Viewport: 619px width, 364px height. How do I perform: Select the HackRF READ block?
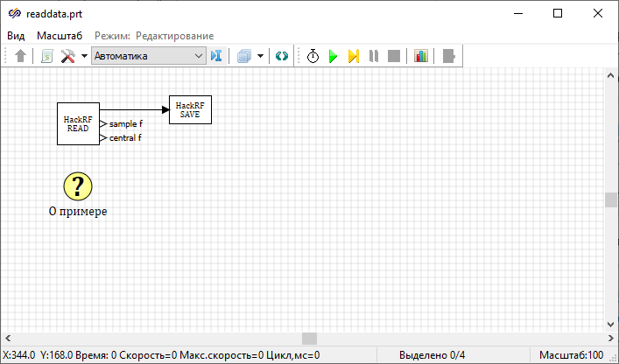(78, 123)
